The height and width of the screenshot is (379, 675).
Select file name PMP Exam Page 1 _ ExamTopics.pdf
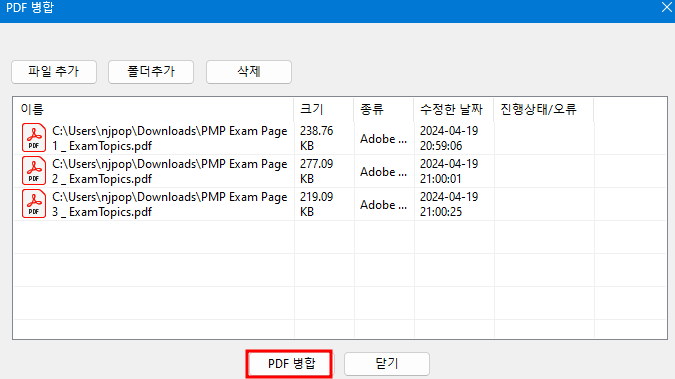click(170, 138)
